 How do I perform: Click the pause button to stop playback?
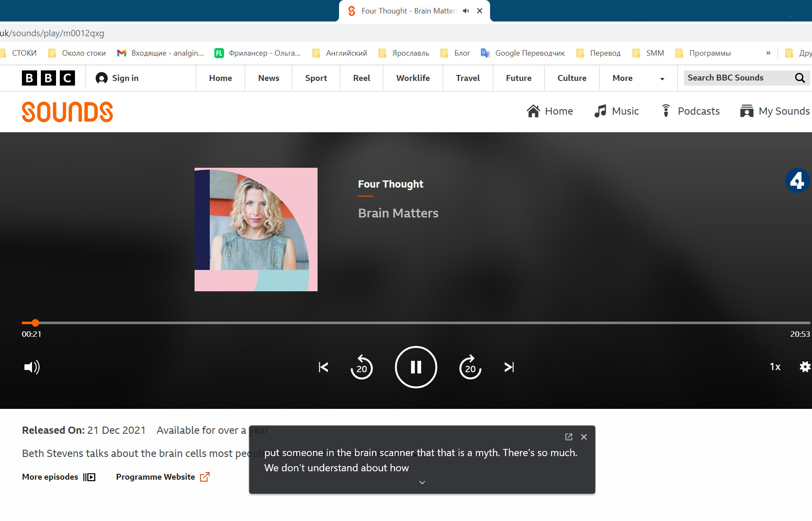click(x=416, y=366)
